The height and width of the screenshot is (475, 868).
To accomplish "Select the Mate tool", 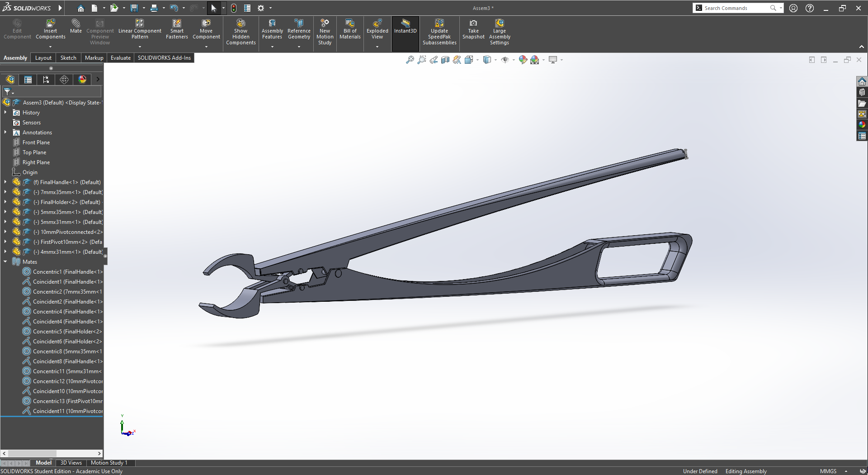I will tap(76, 26).
